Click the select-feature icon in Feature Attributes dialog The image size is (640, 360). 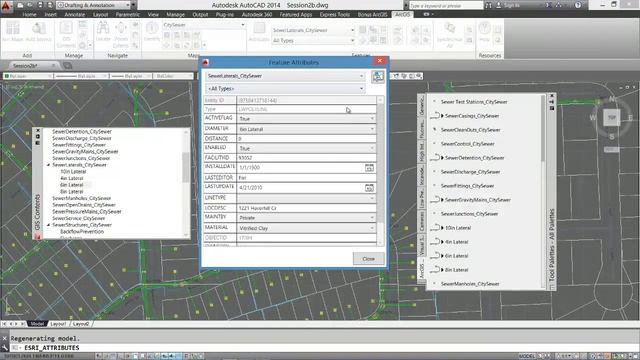pos(378,76)
